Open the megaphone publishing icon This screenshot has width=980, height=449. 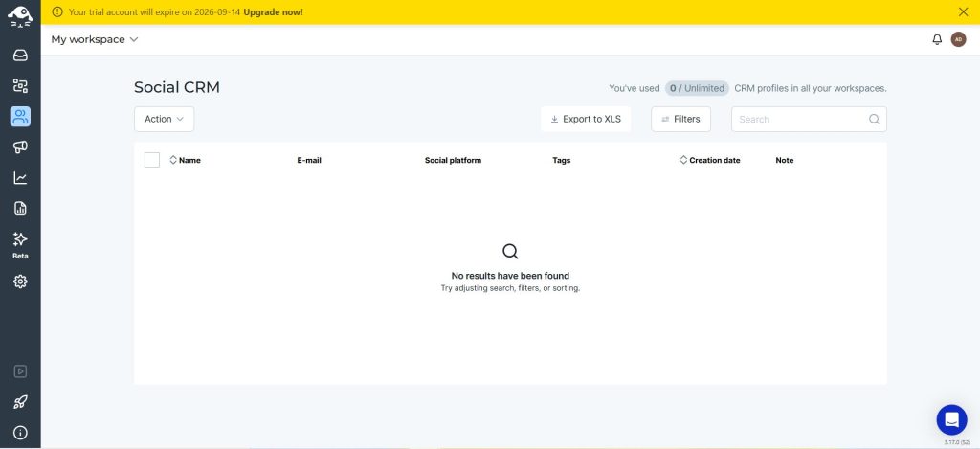(x=20, y=147)
